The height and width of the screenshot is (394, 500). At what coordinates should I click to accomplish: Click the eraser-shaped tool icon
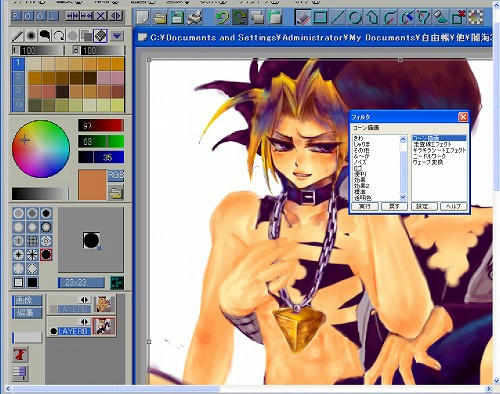(x=441, y=17)
